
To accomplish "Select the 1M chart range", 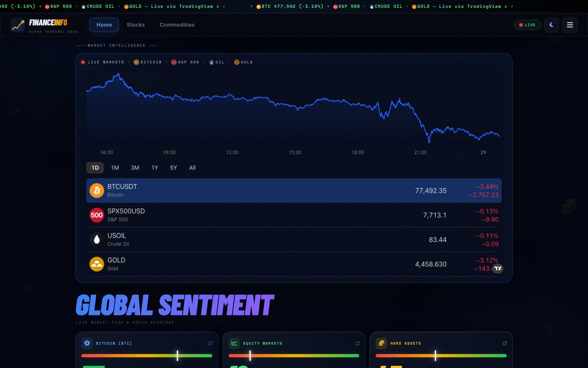I will (x=115, y=167).
